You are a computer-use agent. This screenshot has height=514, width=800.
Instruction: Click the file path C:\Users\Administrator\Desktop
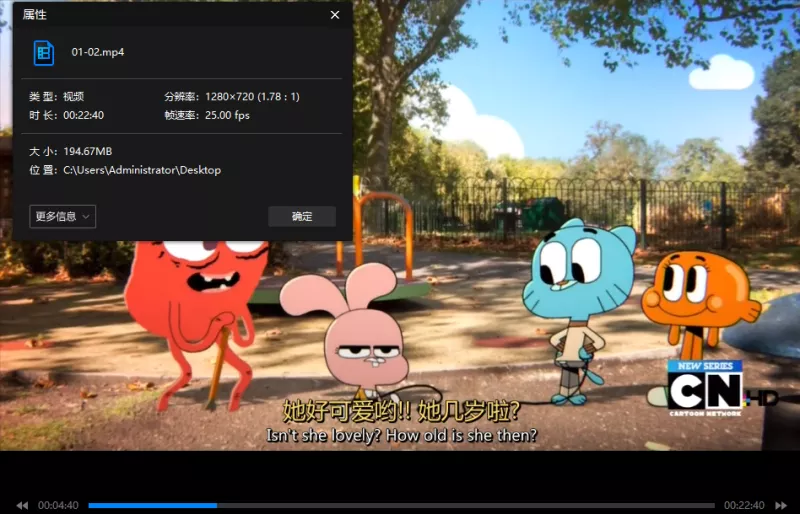point(141,170)
